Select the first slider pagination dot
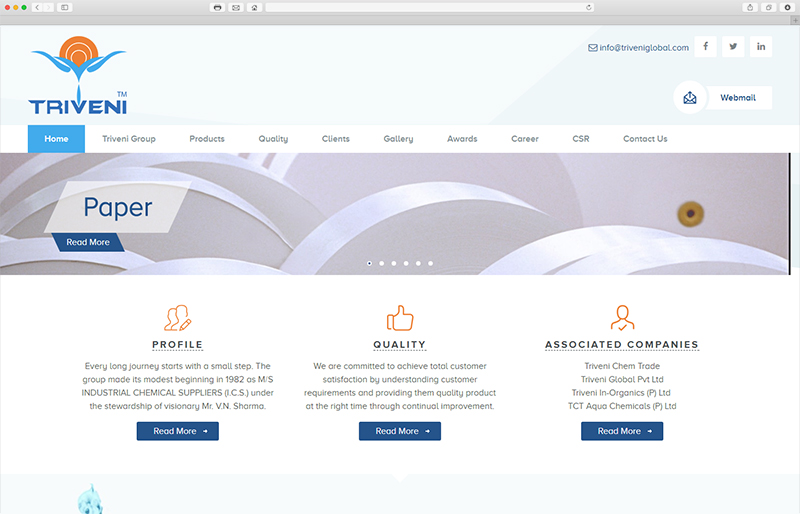Viewport: 800px width, 514px height. [x=370, y=263]
